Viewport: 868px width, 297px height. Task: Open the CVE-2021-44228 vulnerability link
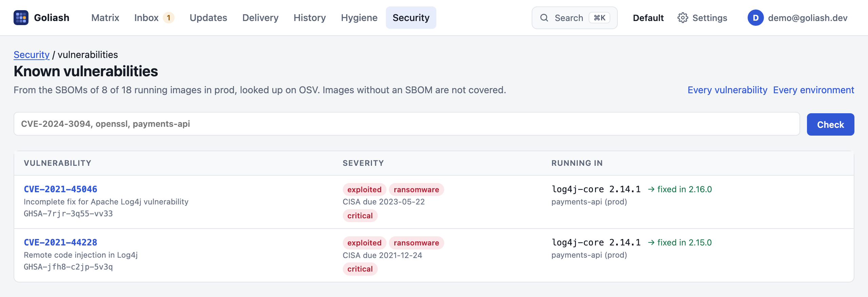[60, 242]
